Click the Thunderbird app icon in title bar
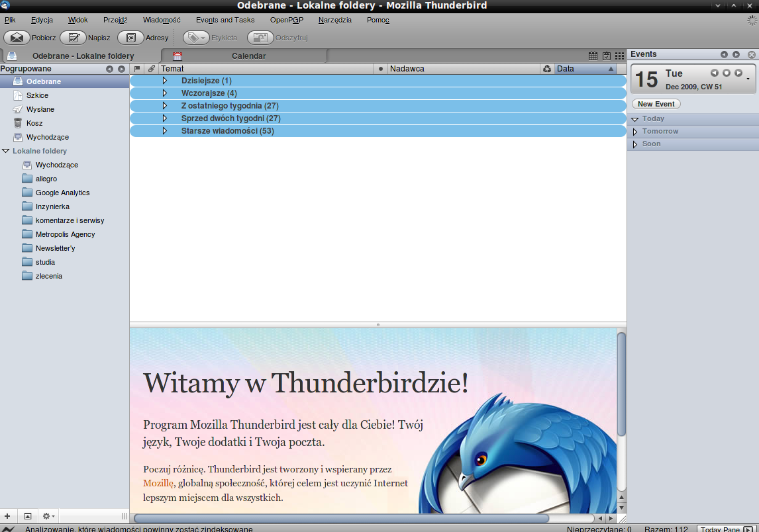Image resolution: width=759 pixels, height=532 pixels. click(x=5, y=5)
